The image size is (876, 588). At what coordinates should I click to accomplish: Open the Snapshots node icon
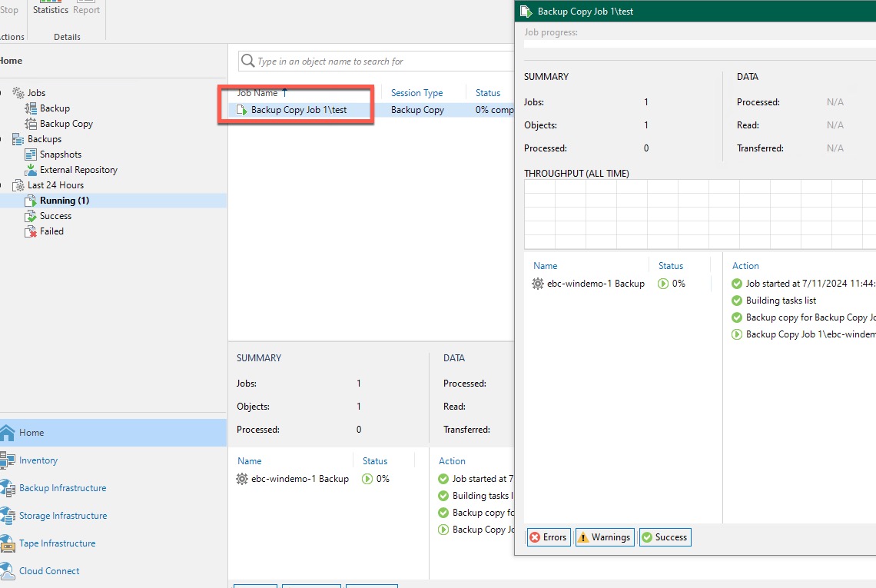(31, 154)
